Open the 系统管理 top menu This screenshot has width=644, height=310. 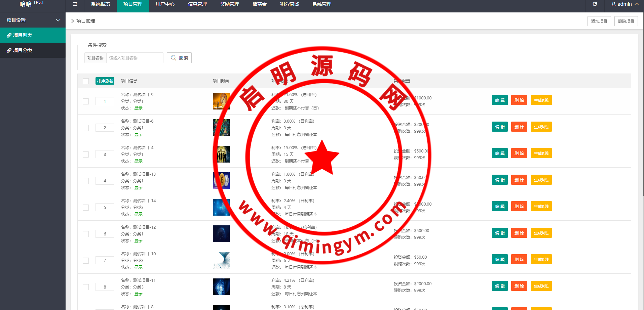321,4
